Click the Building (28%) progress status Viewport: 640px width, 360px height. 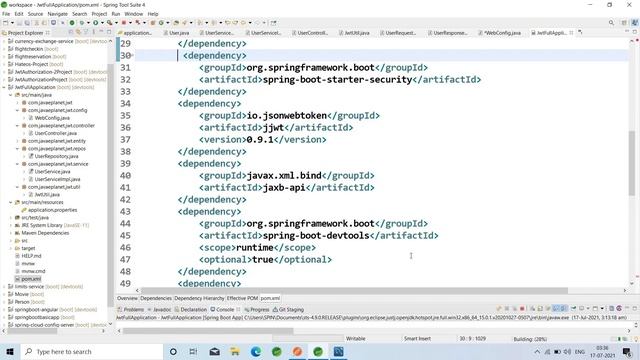tap(530, 339)
